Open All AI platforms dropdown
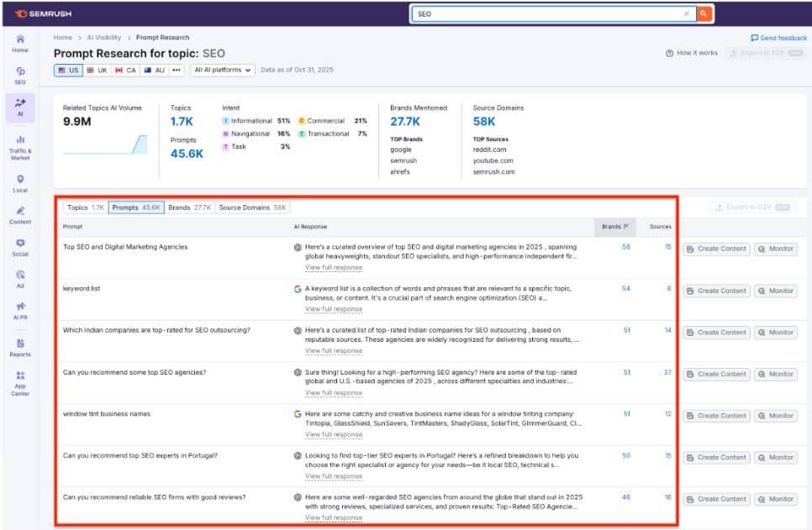 (x=223, y=70)
